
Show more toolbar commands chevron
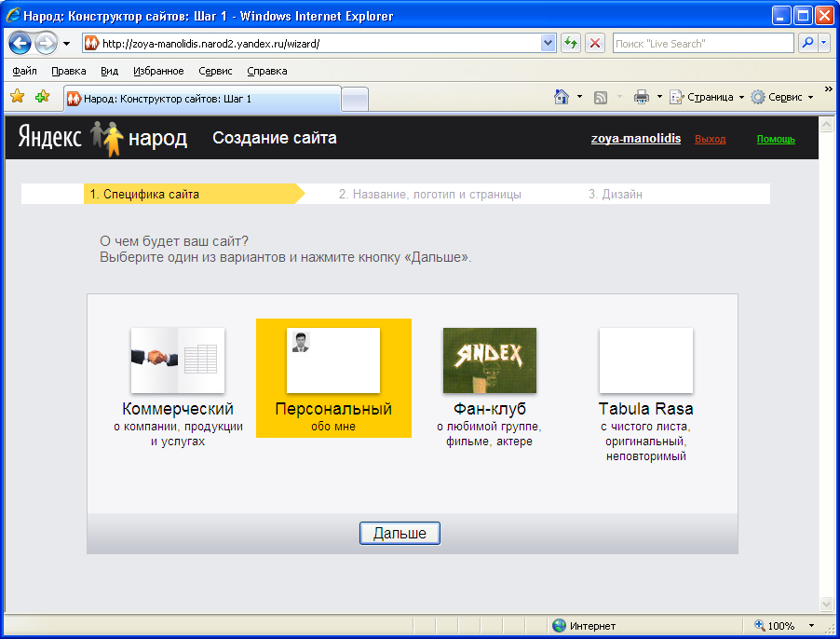point(829,88)
